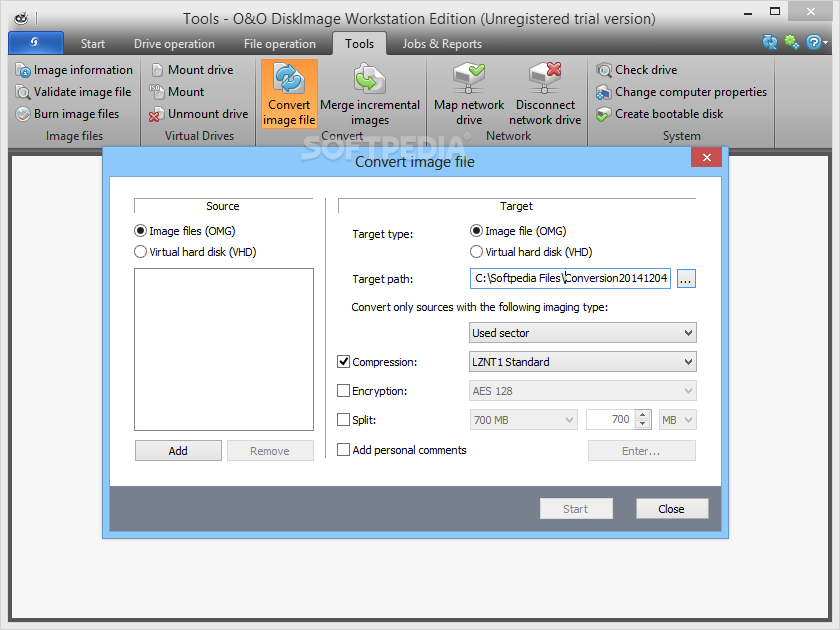Switch to the Start tab
840x630 pixels.
coord(93,44)
